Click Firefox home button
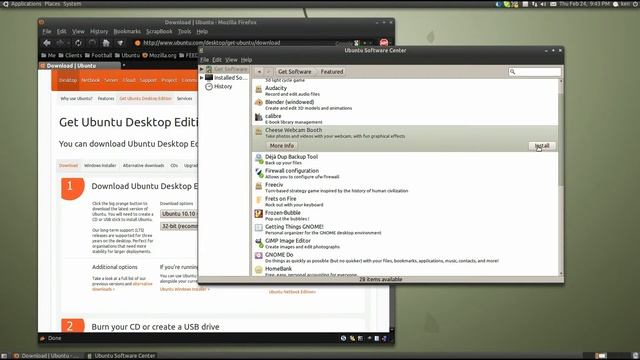Viewport: 640px width, 360px height. 106,43
